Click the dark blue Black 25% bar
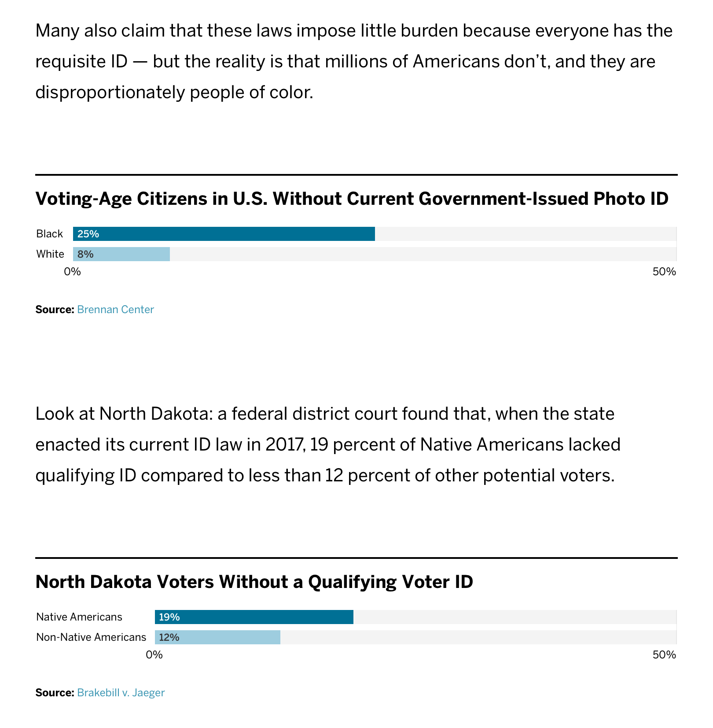Image resolution: width=713 pixels, height=728 pixels. point(224,234)
